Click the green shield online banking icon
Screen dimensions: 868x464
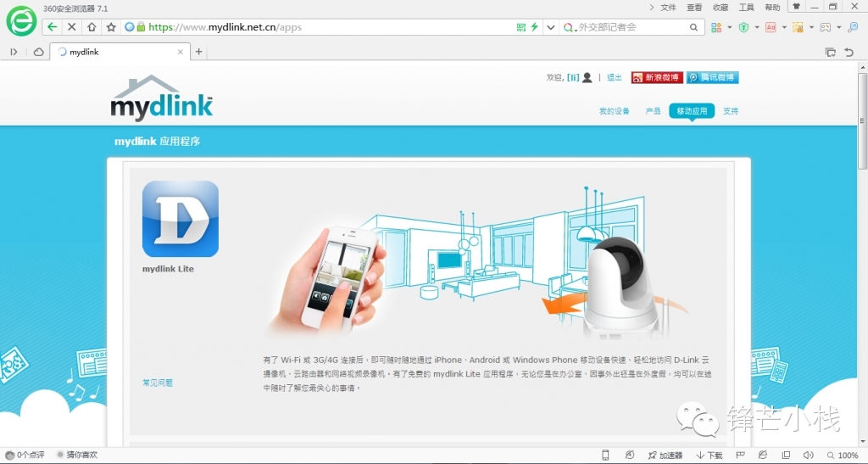743,27
